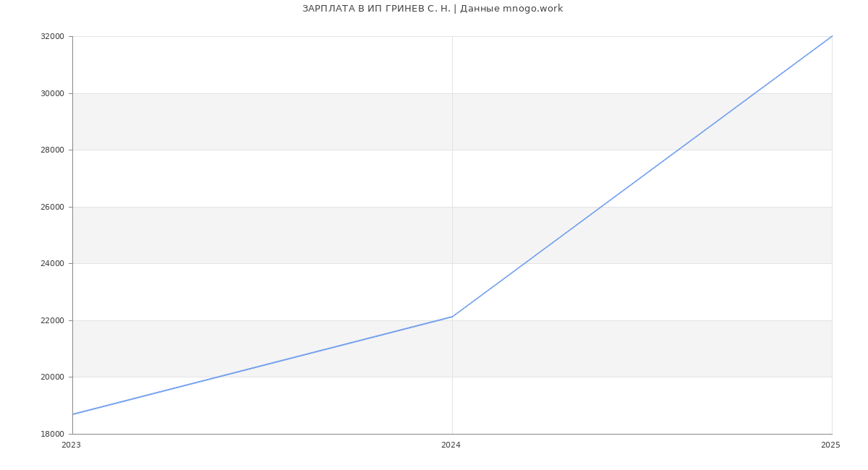Image resolution: width=868 pixels, height=470 pixels.
Task: Click the line segment between 2023 and 2024
Action: (263, 365)
